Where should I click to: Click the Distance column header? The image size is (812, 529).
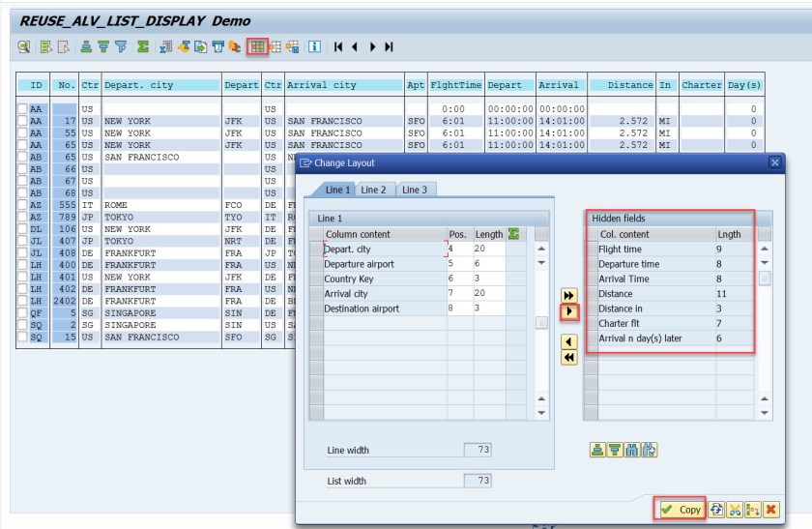622,85
